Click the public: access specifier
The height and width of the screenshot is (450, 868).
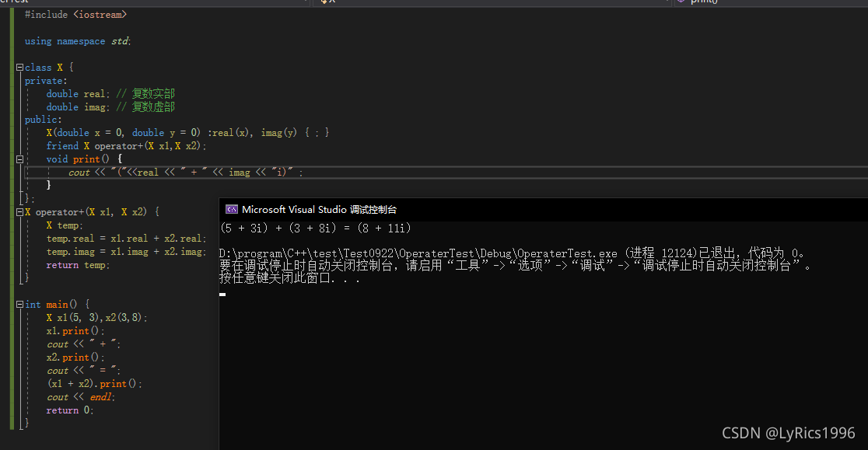tap(44, 120)
